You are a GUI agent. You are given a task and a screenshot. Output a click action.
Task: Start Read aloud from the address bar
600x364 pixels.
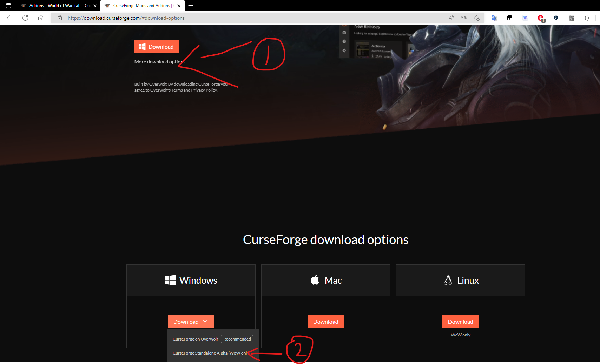click(451, 18)
